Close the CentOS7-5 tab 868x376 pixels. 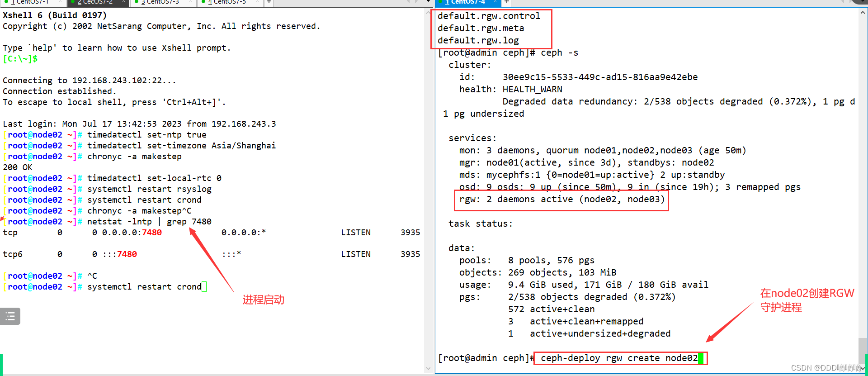click(257, 2)
